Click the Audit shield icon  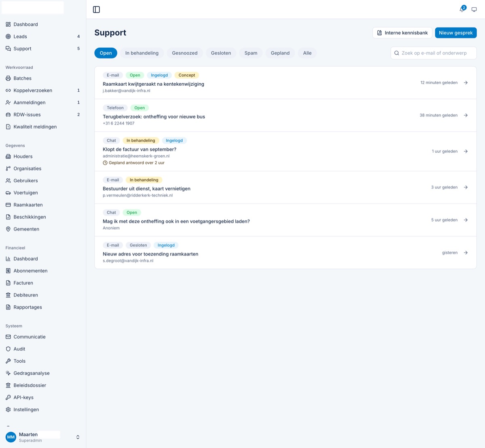point(8,349)
